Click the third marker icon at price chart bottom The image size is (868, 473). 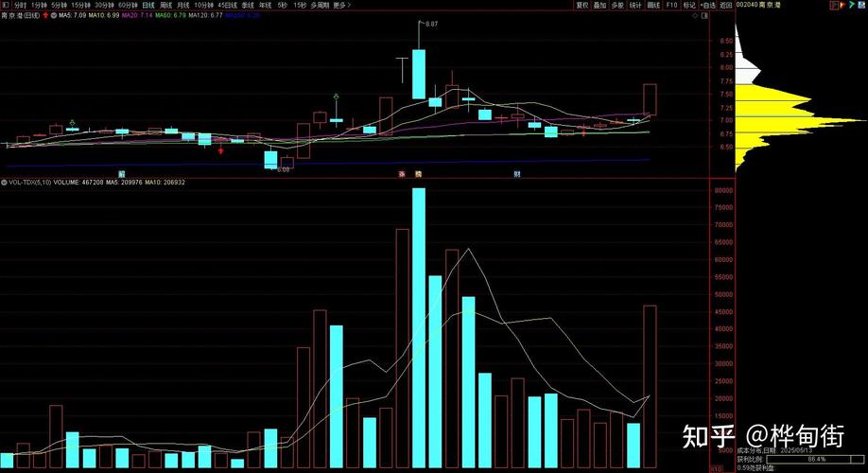tap(419, 174)
